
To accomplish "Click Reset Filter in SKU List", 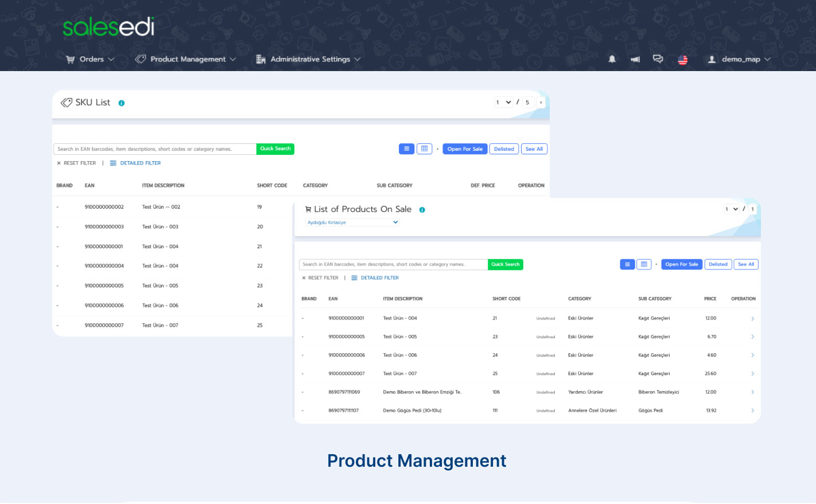I will 76,163.
